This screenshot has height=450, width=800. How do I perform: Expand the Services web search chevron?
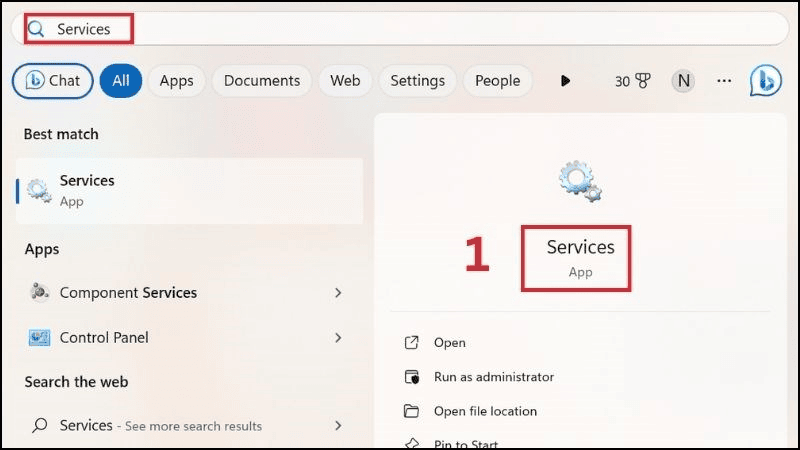[338, 426]
